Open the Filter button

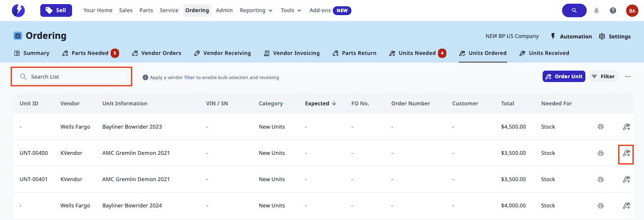pyautogui.click(x=603, y=77)
